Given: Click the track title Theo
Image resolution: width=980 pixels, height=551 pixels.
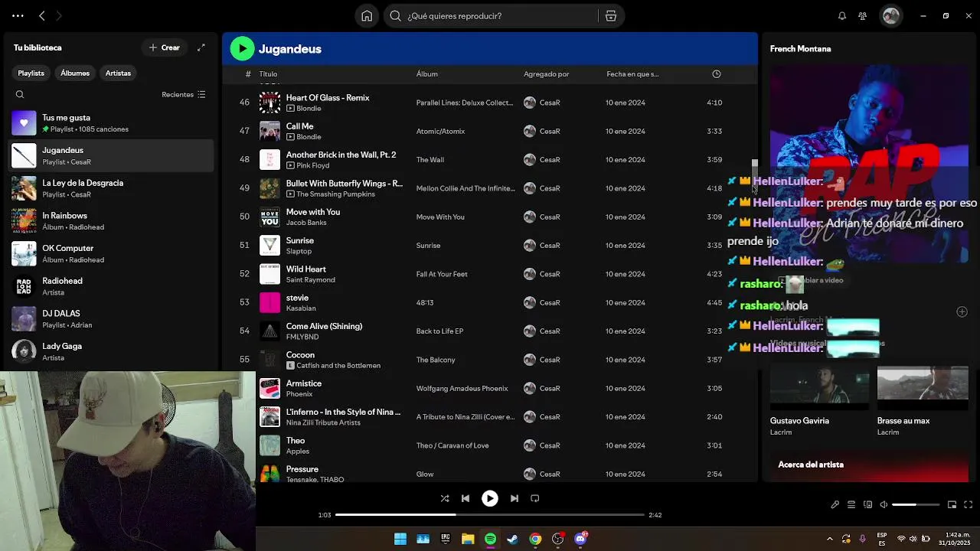Looking at the screenshot, I should point(296,441).
